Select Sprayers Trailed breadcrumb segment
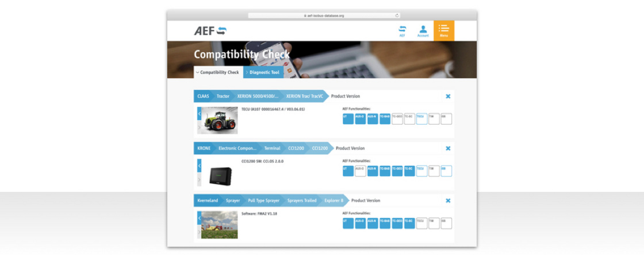Viewport: 644px width, 257px height. coord(302,200)
